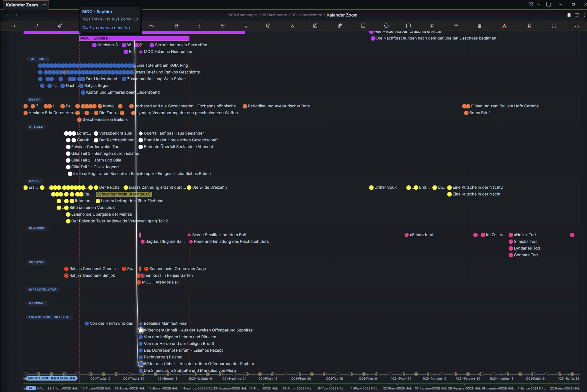This screenshot has width=587, height=392.
Task: Click the MOC - Saphira timeline bar
Action: [x=134, y=38]
